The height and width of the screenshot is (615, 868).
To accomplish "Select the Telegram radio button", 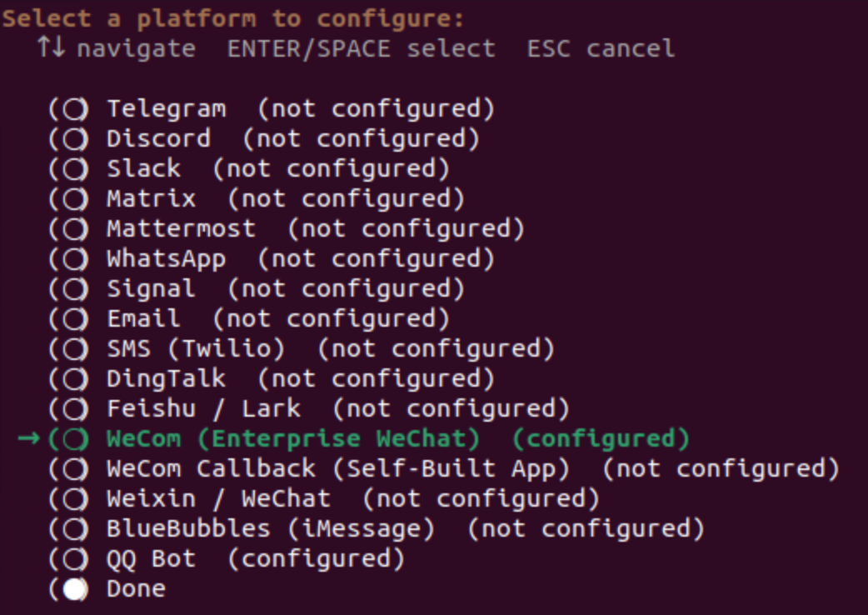I will tap(75, 109).
